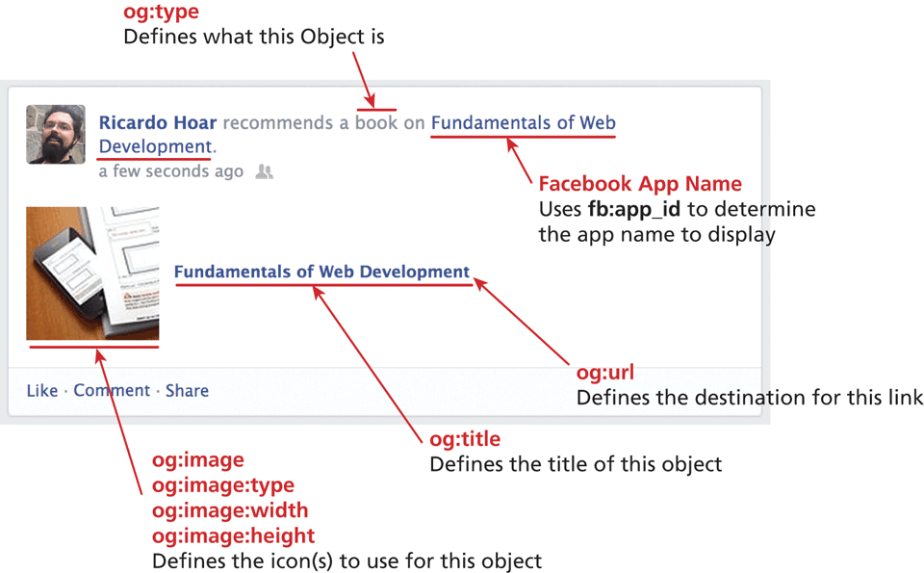
Task: Select the "Facebook App Name" annotation heading
Action: (639, 184)
